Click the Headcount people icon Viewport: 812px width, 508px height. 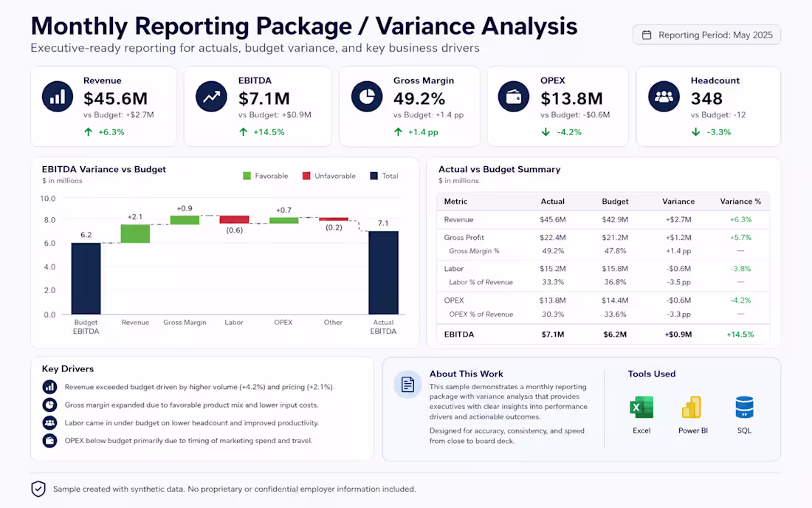coord(664,96)
